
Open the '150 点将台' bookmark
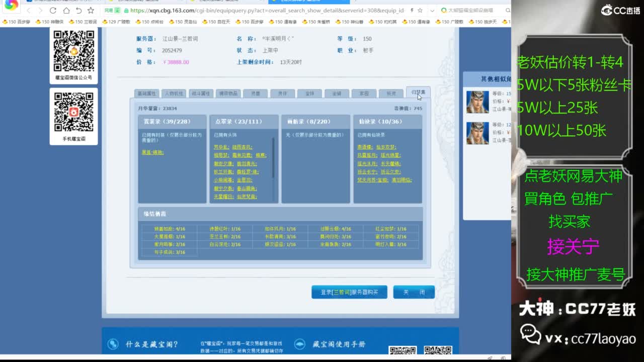149,22
